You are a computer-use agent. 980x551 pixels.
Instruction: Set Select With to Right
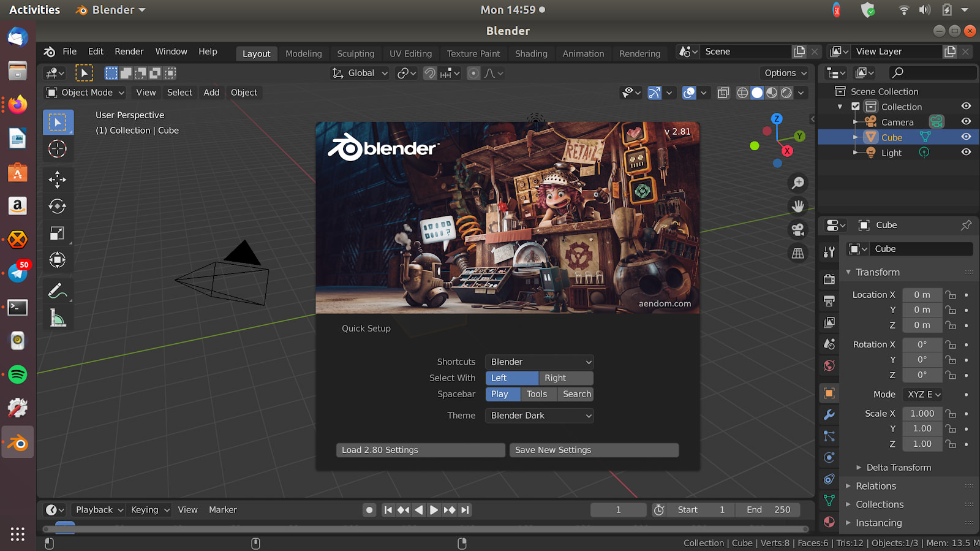point(565,378)
